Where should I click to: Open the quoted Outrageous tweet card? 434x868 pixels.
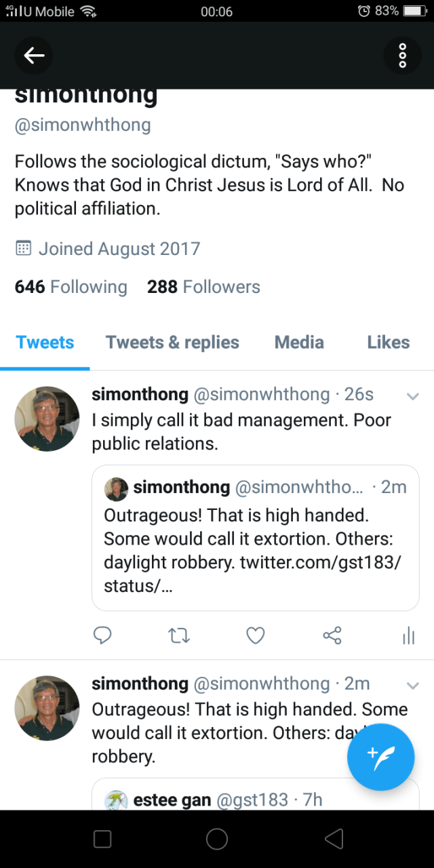pos(256,538)
